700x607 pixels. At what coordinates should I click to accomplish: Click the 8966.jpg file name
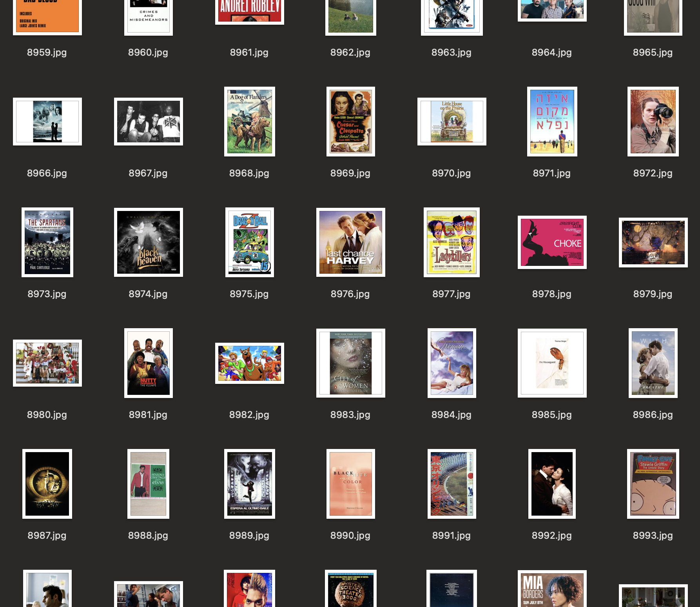click(x=47, y=173)
